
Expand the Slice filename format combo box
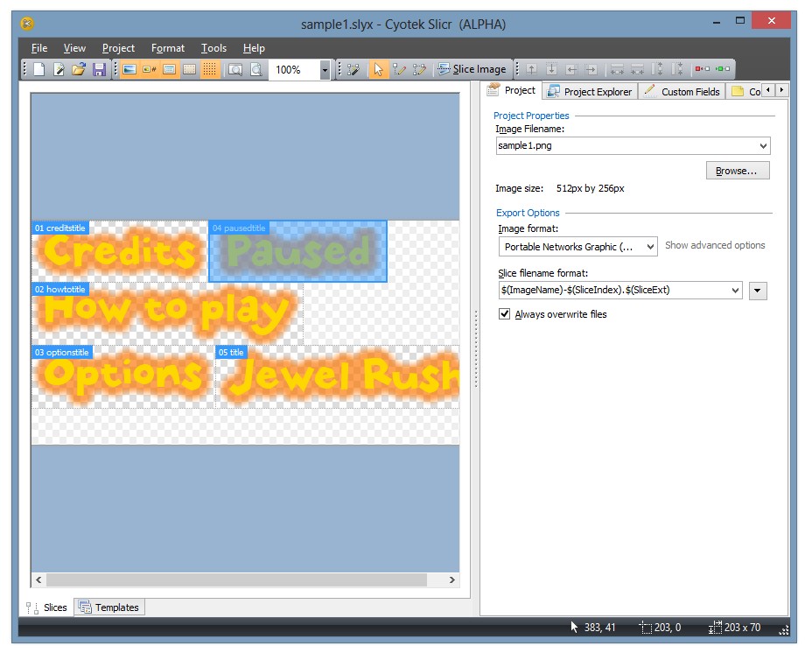(735, 290)
